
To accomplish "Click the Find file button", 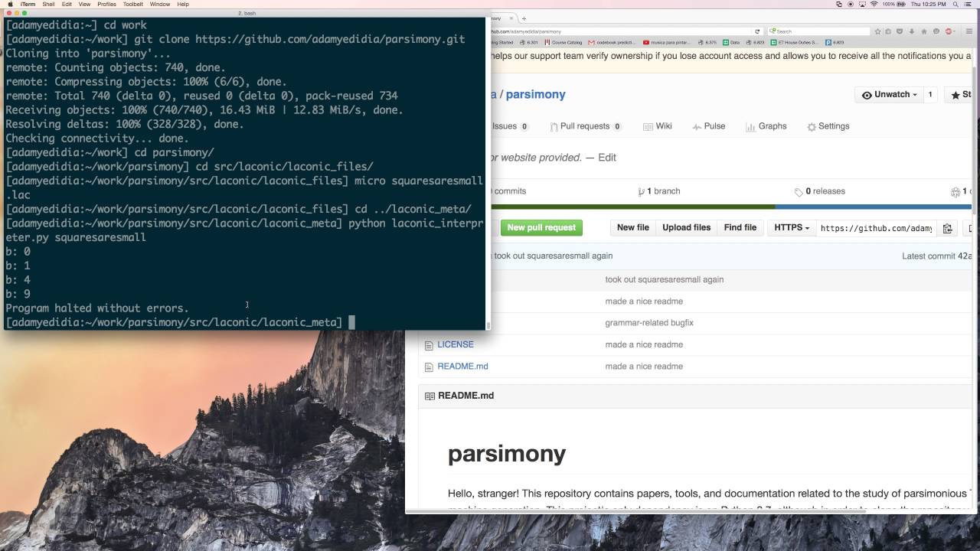I will pyautogui.click(x=740, y=227).
